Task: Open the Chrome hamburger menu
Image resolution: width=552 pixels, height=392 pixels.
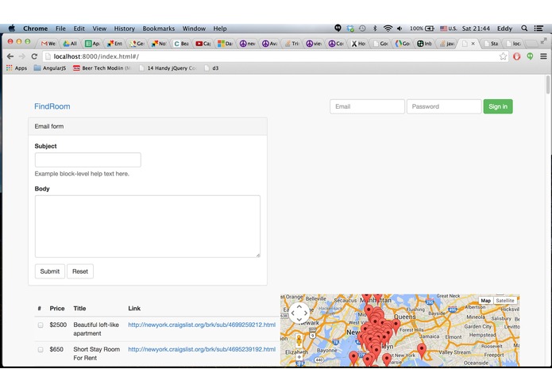Action: pyautogui.click(x=543, y=56)
